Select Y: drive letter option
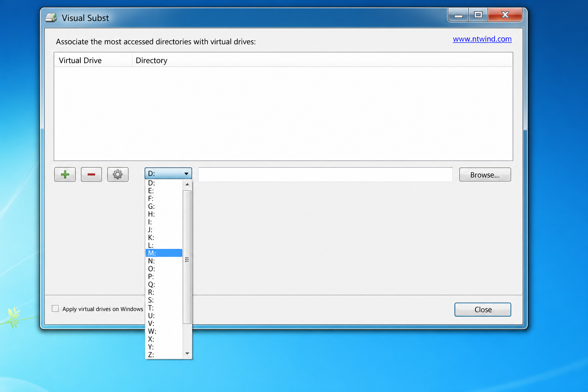This screenshot has width=588, height=392. tap(164, 347)
